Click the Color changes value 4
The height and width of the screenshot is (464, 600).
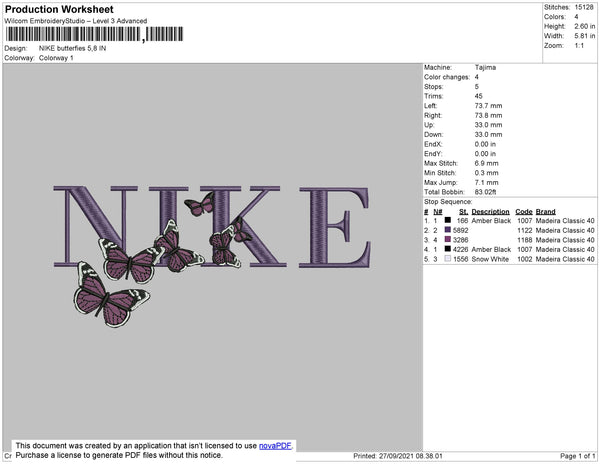pyautogui.click(x=476, y=77)
